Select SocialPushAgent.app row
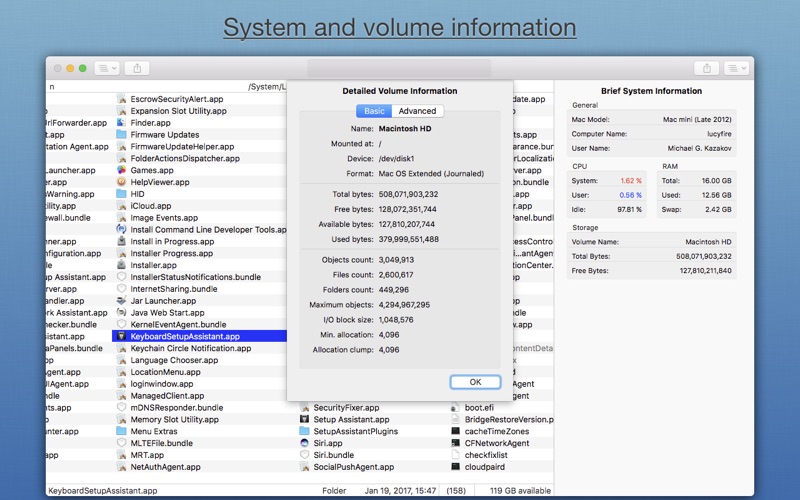Viewport: 800px width, 500px height. tap(372, 466)
